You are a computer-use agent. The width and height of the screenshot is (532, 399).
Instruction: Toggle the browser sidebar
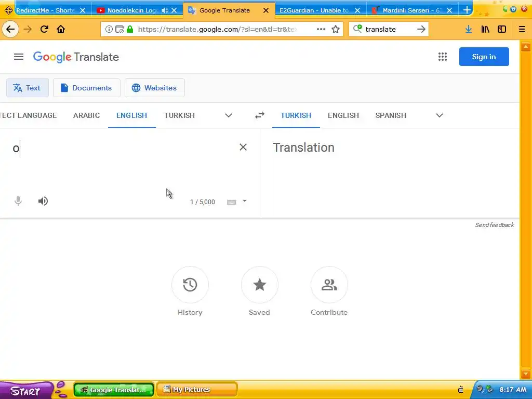502,29
